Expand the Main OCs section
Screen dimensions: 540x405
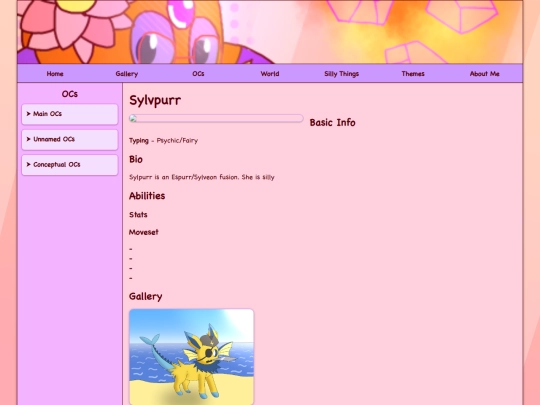tap(70, 114)
